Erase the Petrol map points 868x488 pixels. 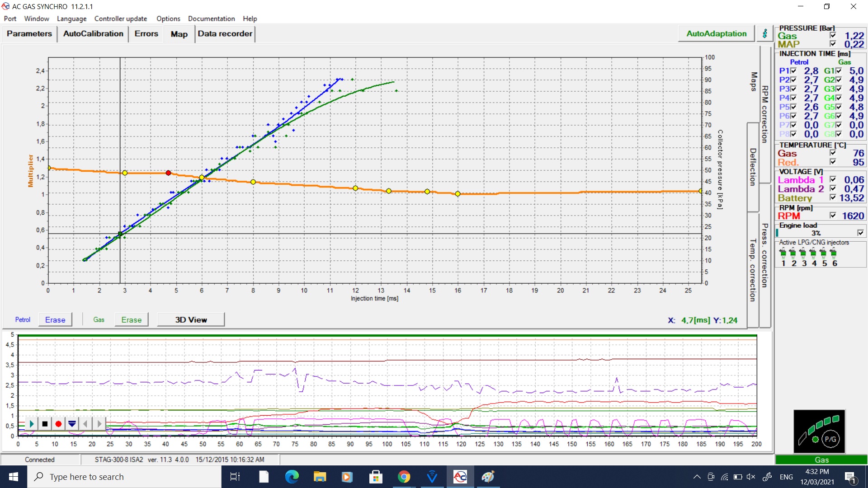[x=55, y=320]
